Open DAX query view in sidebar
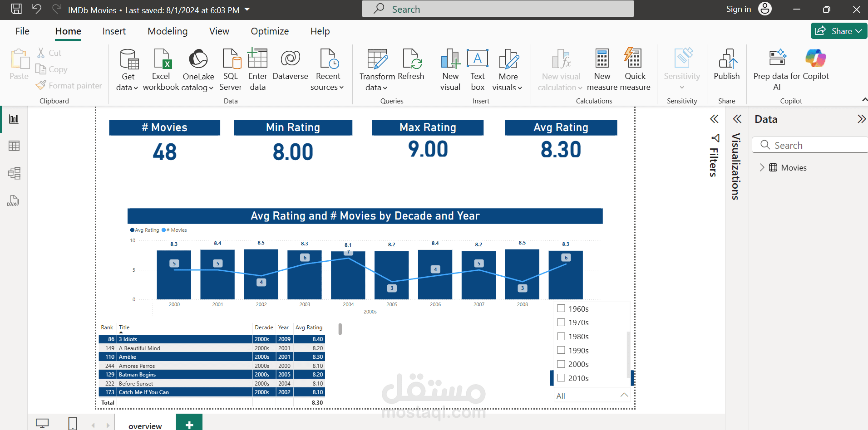The image size is (868, 430). [x=13, y=200]
